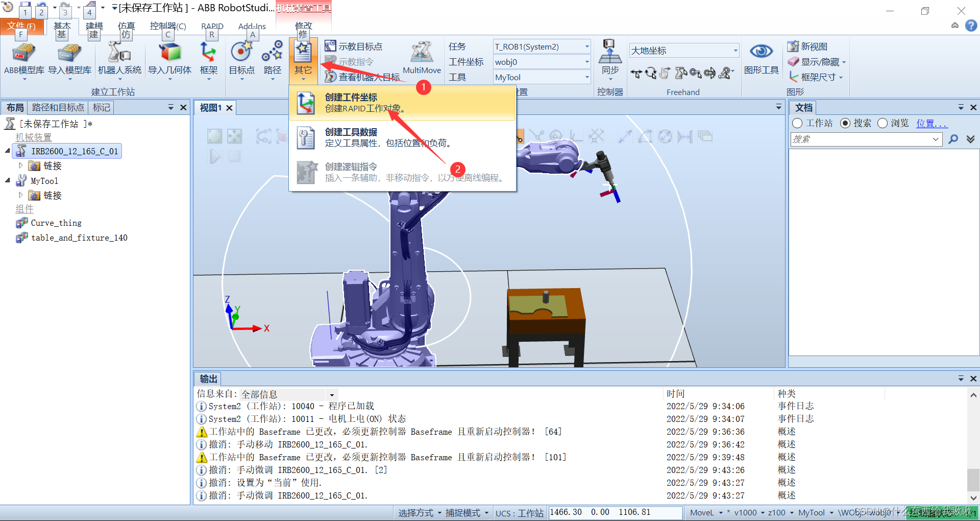The image size is (980, 521).
Task: Click the 机械装置 link in layout tree
Action: tap(34, 137)
